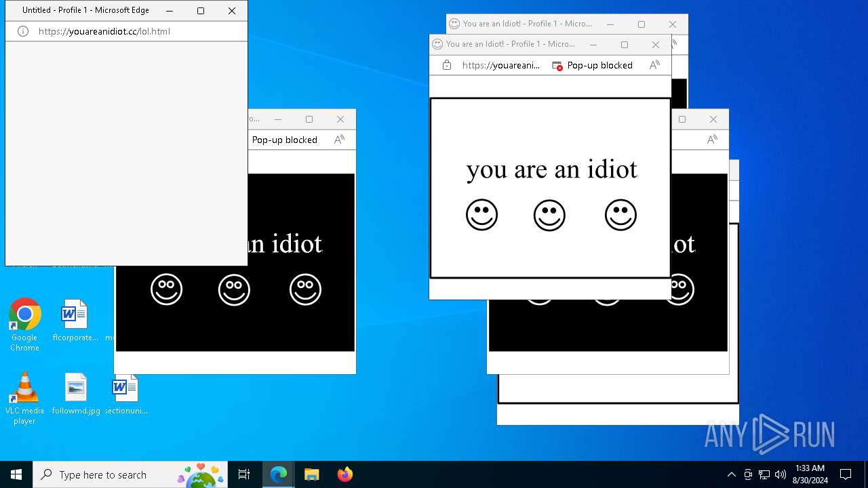Click the volume icon in system tray
868x488 pixels.
point(781,474)
